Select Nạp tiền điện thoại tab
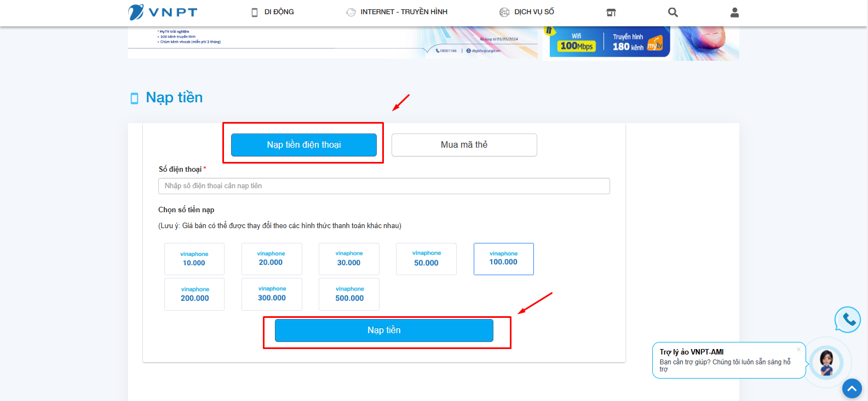Viewport: 868px width, 401px height. (x=304, y=145)
